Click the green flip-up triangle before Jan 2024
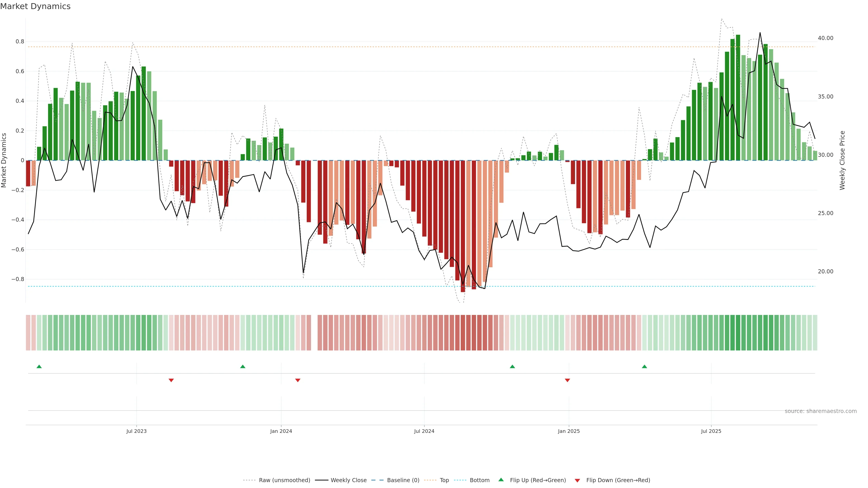 [243, 366]
